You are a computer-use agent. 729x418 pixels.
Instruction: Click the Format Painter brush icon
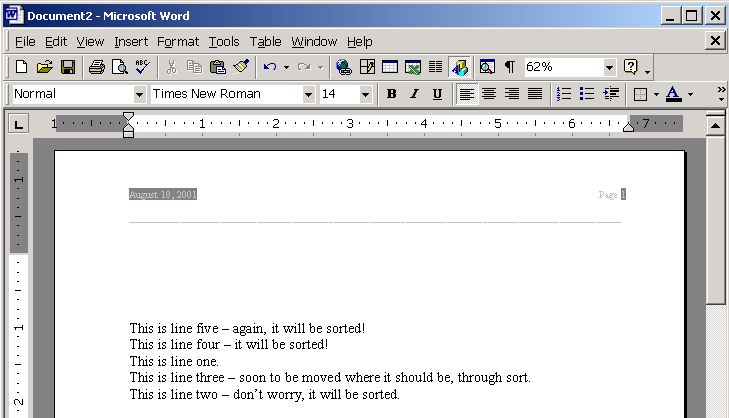pos(241,67)
